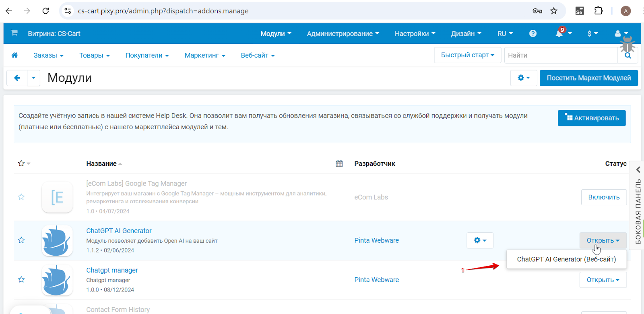Image resolution: width=644 pixels, height=314 pixels.
Task: Open the Быстрый старт dropdown
Action: coord(467,55)
